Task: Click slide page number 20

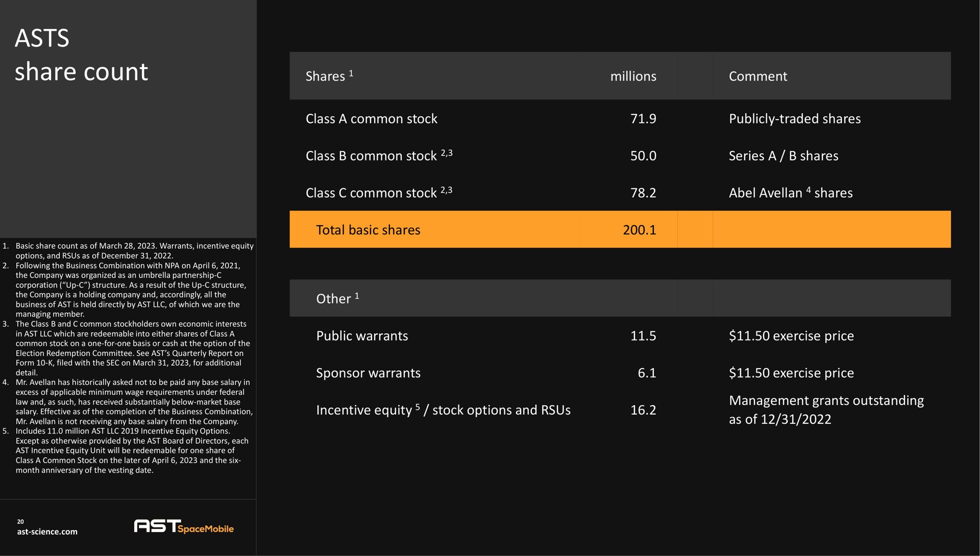Action: [x=20, y=521]
